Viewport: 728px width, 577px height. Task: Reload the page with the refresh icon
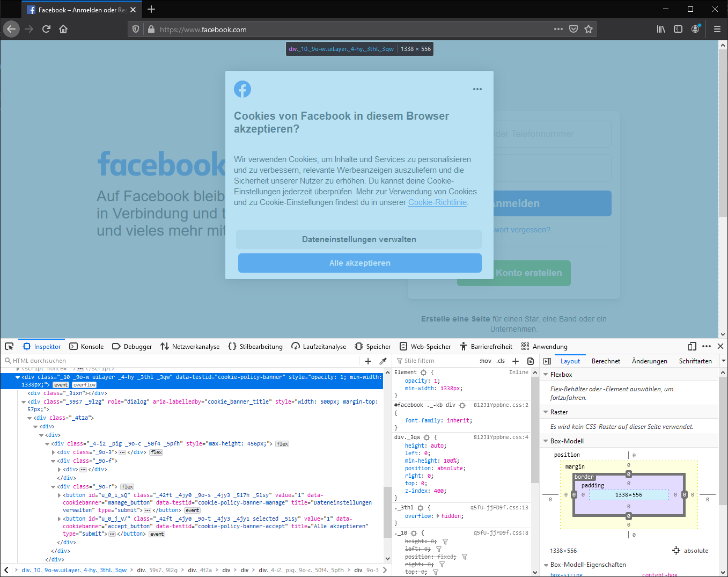pos(46,29)
